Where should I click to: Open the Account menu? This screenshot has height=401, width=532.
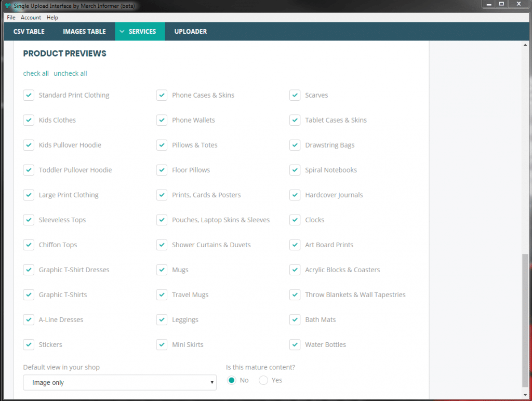[31, 17]
